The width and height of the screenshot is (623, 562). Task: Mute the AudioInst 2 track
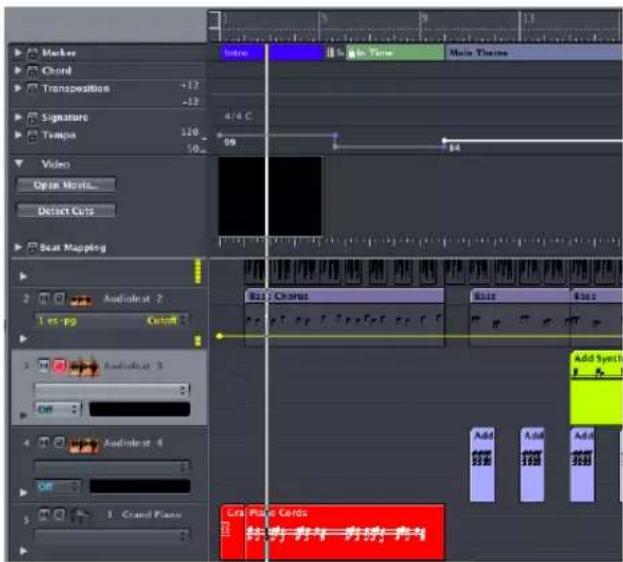pos(44,298)
